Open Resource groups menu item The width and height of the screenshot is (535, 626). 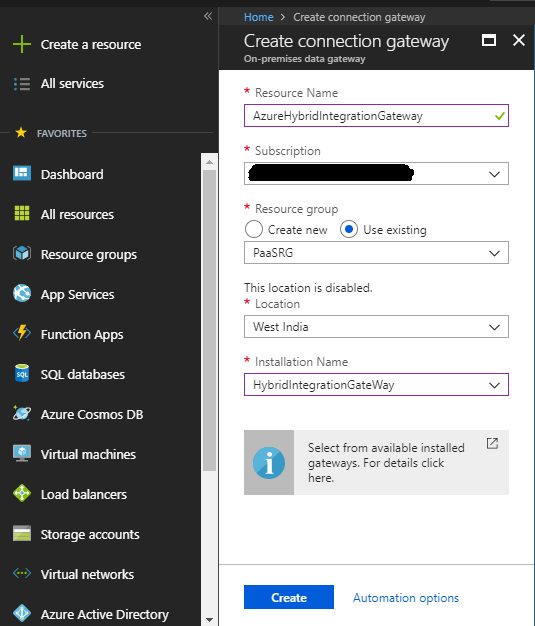89,255
